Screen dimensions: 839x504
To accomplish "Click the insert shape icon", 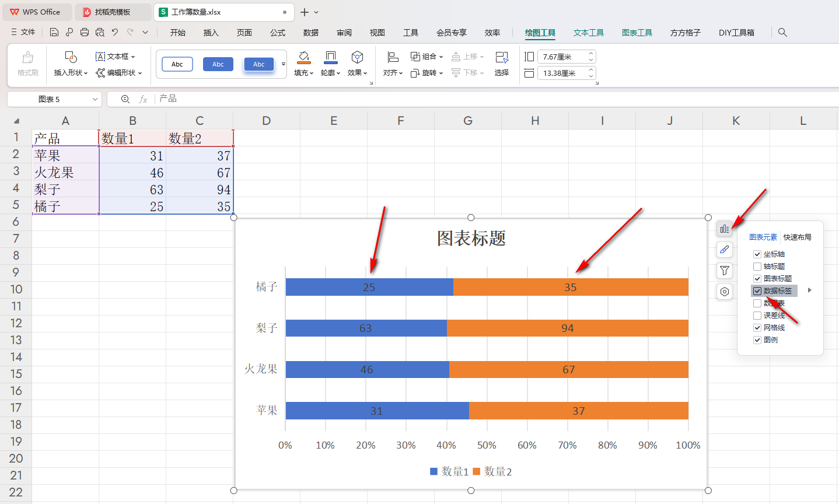I will click(71, 57).
